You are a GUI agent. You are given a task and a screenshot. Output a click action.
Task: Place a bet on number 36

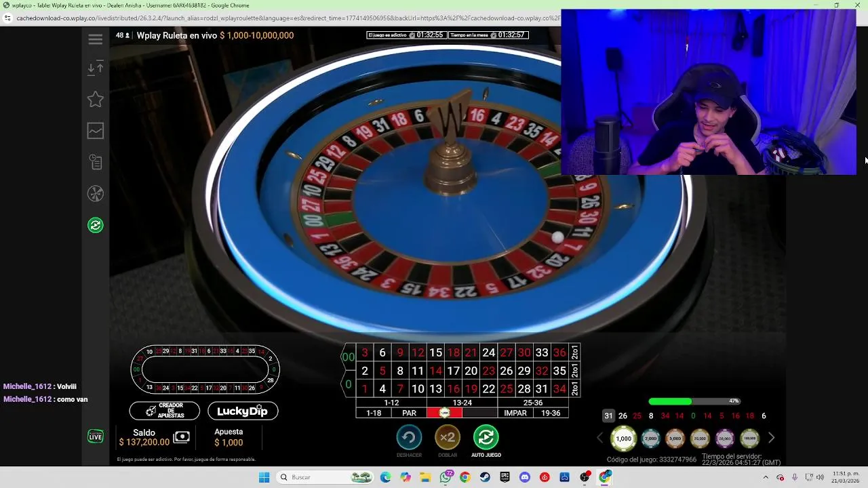click(559, 352)
